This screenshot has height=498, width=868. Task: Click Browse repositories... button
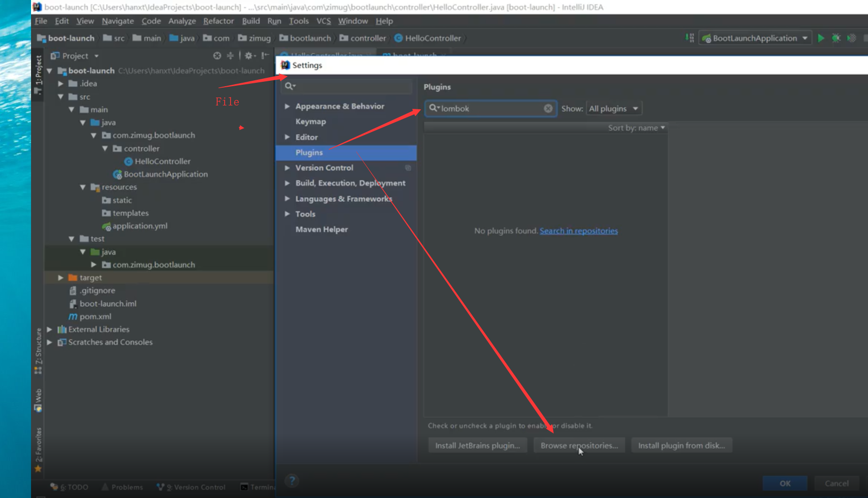pyautogui.click(x=579, y=445)
